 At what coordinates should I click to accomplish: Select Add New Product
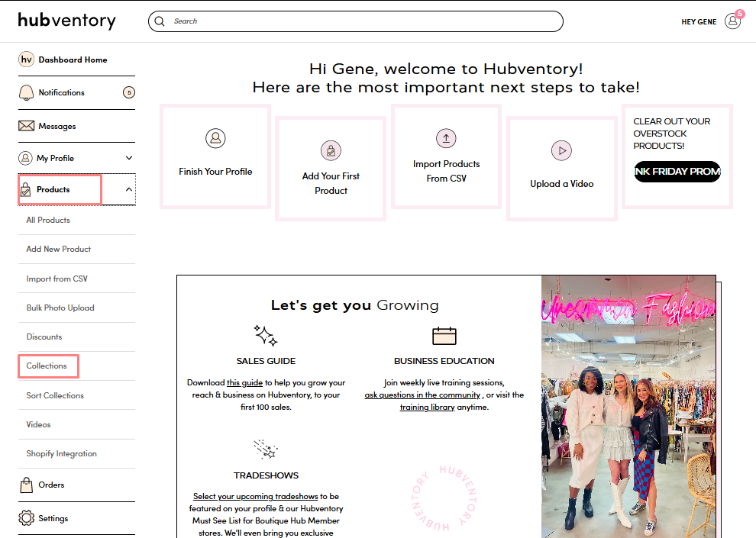[58, 249]
